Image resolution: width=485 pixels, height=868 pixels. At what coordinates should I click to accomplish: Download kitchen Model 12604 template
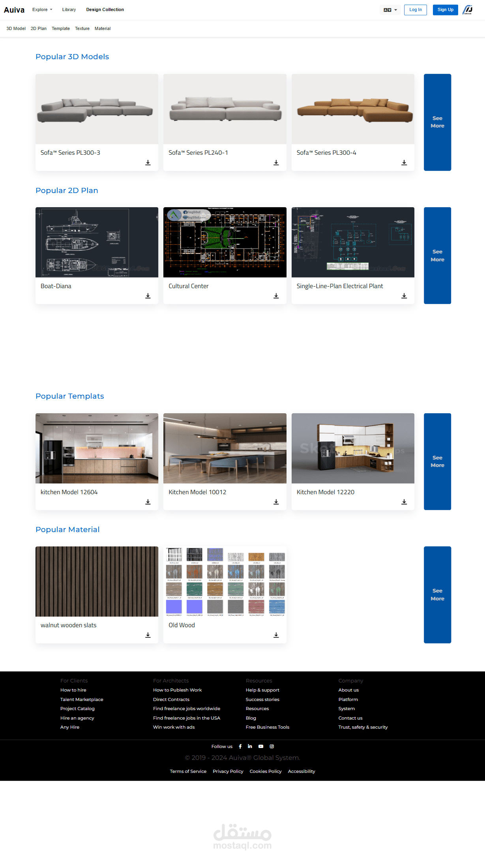[x=148, y=502]
